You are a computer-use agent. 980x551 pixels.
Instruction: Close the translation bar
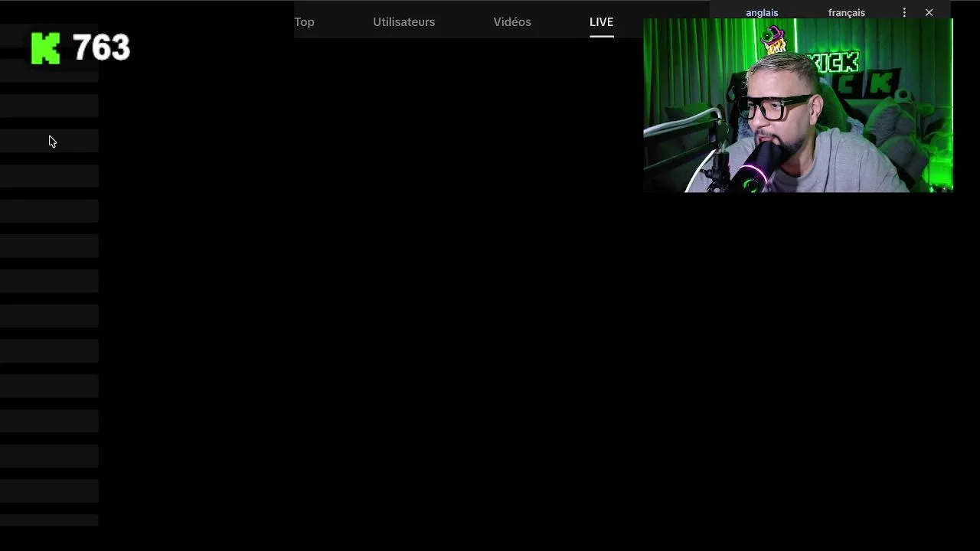tap(929, 12)
